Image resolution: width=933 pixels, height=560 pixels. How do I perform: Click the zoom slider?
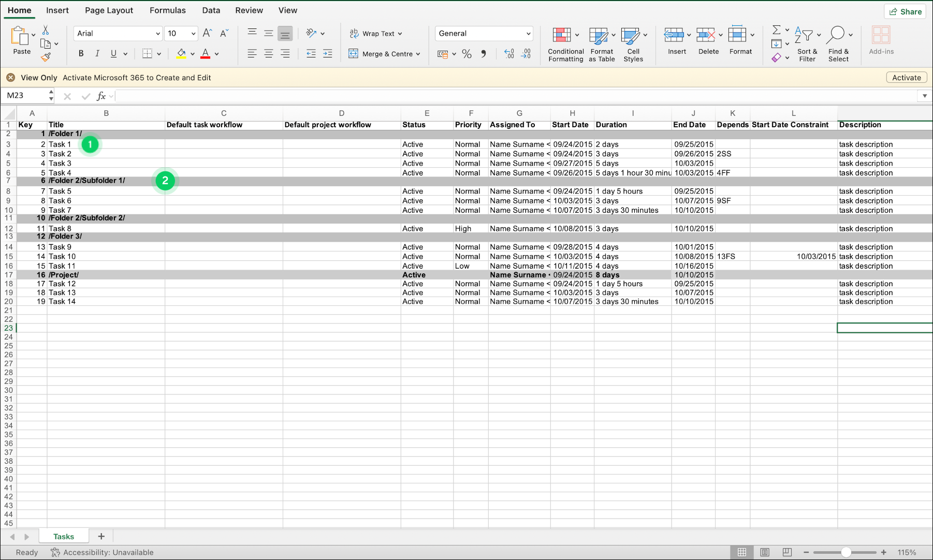tap(846, 552)
